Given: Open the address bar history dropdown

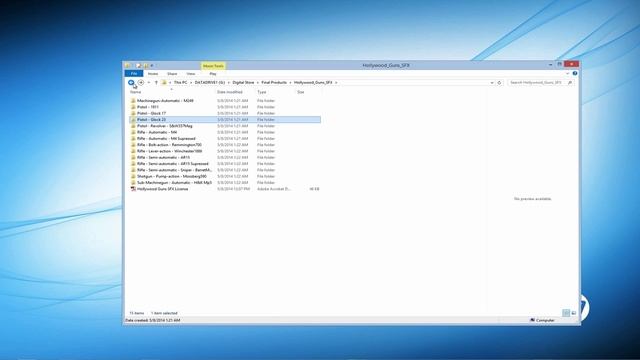Looking at the screenshot, I should click(492, 83).
